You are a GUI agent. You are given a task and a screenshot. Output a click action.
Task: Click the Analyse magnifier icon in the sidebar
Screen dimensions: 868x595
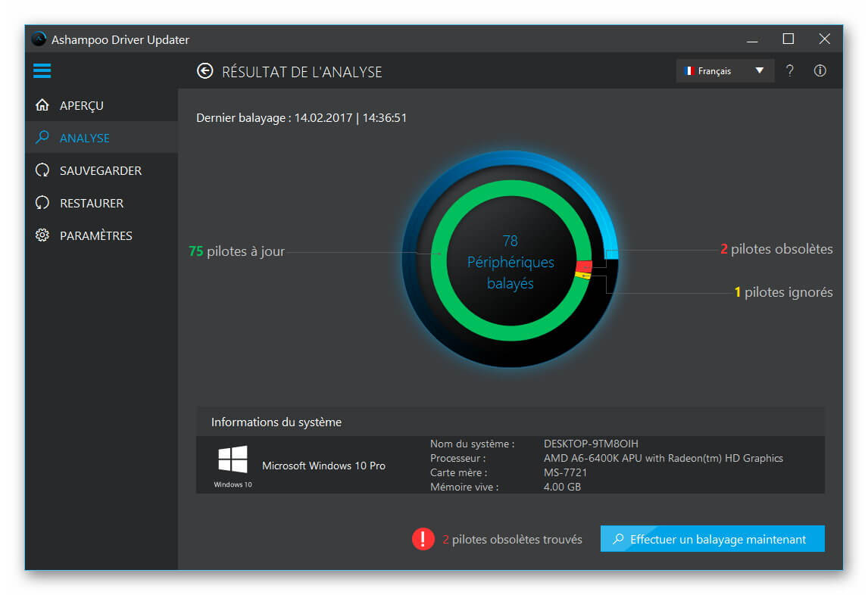(x=42, y=137)
